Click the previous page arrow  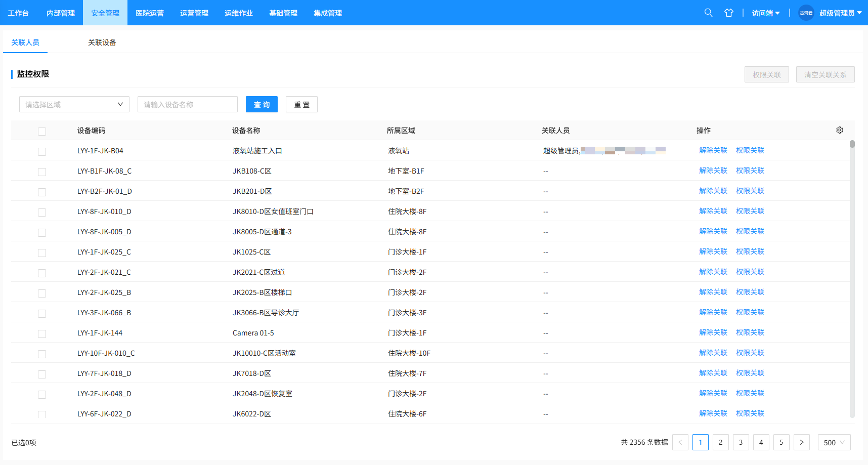680,442
